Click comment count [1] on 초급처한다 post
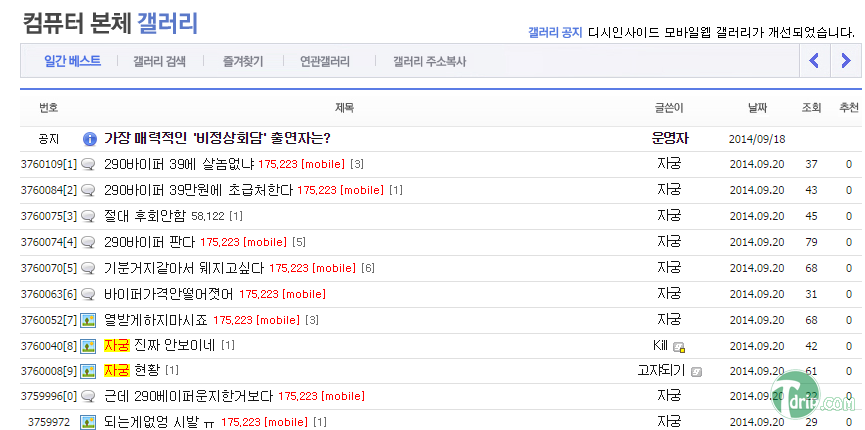 click(x=396, y=190)
